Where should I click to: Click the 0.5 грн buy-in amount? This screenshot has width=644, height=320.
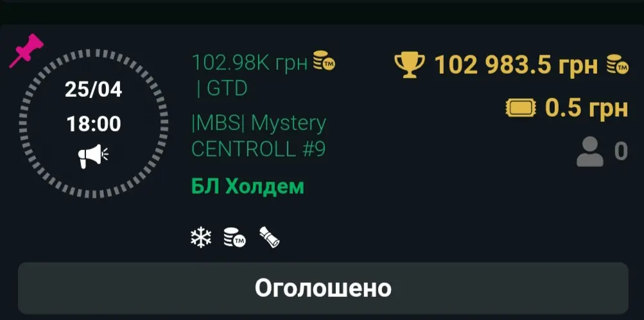586,108
